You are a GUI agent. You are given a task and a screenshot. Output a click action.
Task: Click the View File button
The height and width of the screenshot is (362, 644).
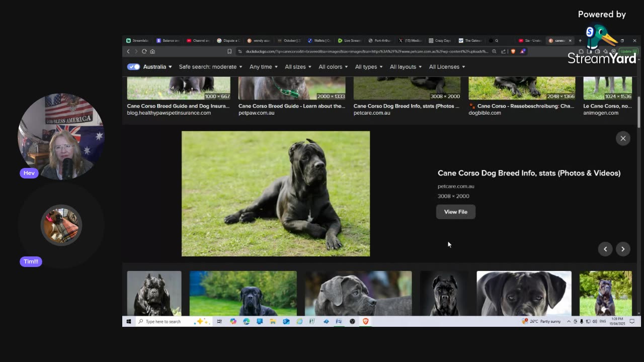click(x=456, y=212)
